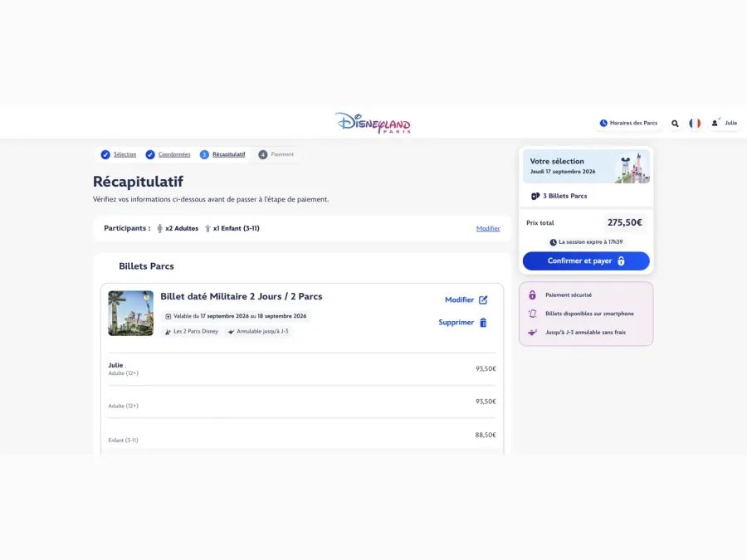
Task: Click Modifier button for ticket
Action: tap(459, 299)
